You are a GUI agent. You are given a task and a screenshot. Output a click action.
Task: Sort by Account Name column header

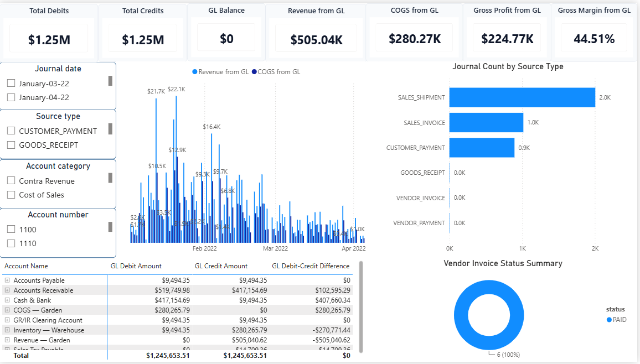26,266
